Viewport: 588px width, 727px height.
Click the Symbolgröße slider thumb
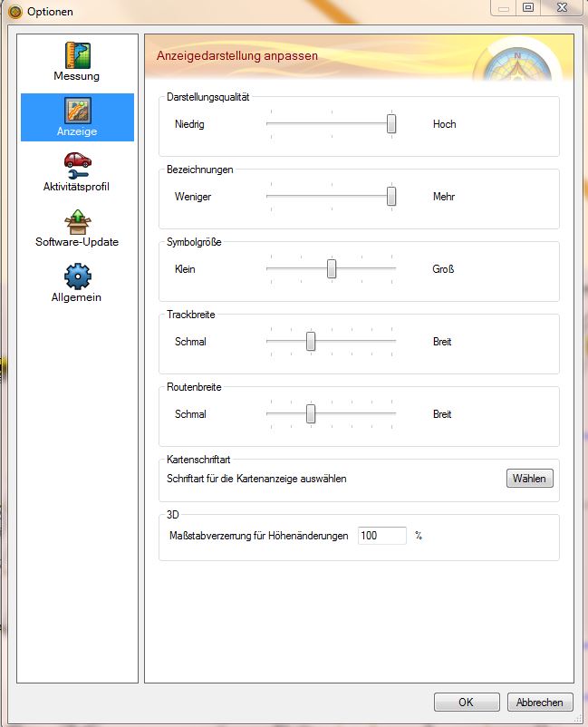[x=332, y=269]
